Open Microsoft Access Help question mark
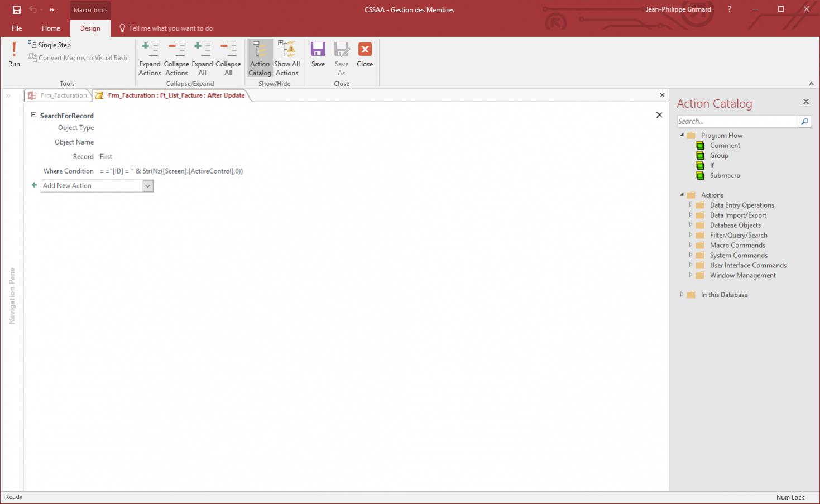Viewport: 820px width, 504px height. click(730, 9)
